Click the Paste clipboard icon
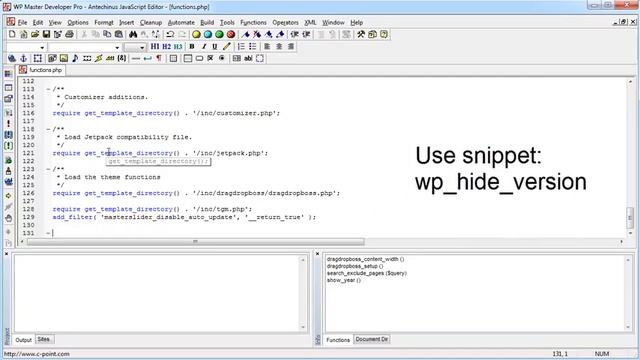Screen dimensions: 640x360 tap(119, 34)
